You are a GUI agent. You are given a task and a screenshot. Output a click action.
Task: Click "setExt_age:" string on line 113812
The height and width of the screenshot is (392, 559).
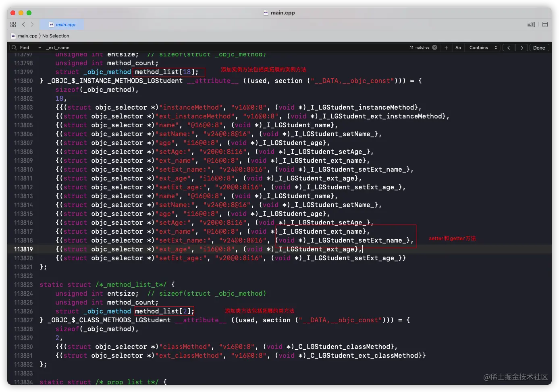pyautogui.click(x=181, y=187)
